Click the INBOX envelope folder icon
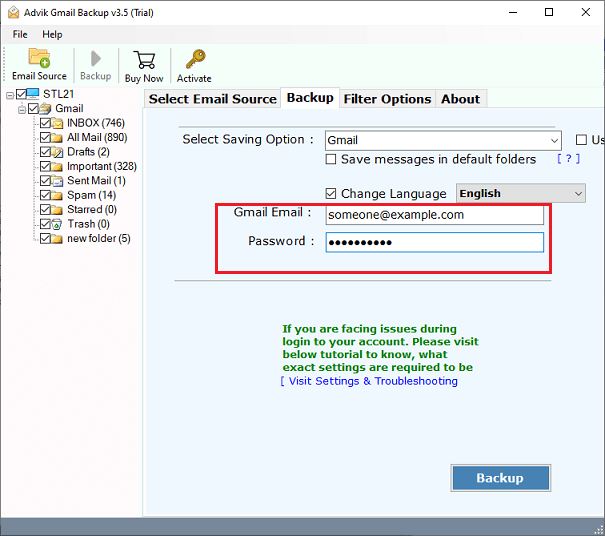The image size is (605, 536). tap(57, 123)
